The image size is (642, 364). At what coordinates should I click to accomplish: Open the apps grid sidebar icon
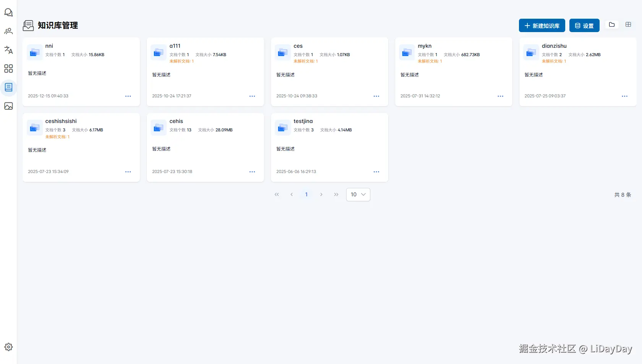tap(8, 68)
